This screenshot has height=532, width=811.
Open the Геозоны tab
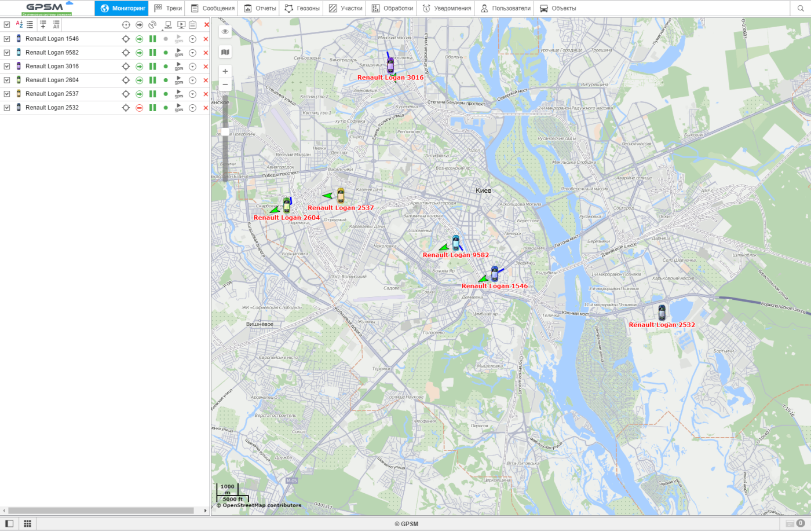[302, 8]
